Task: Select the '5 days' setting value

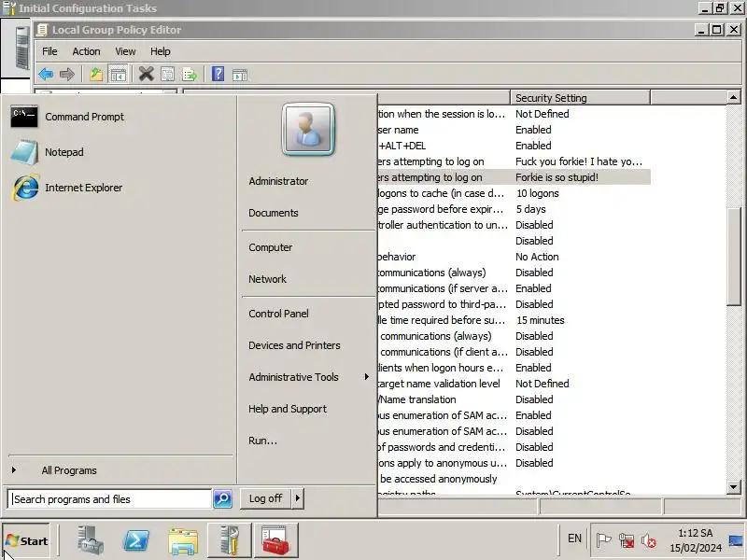Action: (530, 209)
